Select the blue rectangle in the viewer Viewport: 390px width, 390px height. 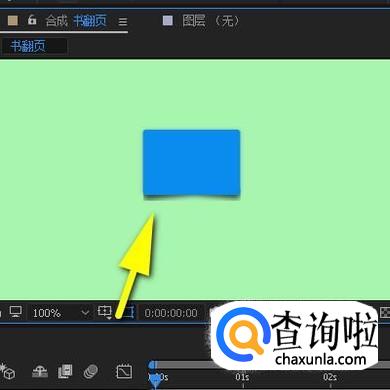click(x=192, y=163)
